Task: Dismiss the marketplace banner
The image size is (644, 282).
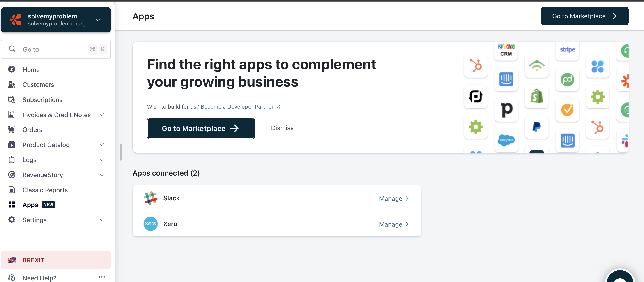Action: 282,128
